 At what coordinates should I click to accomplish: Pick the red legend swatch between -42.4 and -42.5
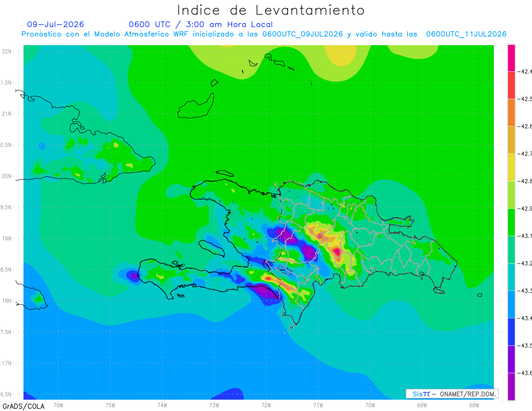511,85
